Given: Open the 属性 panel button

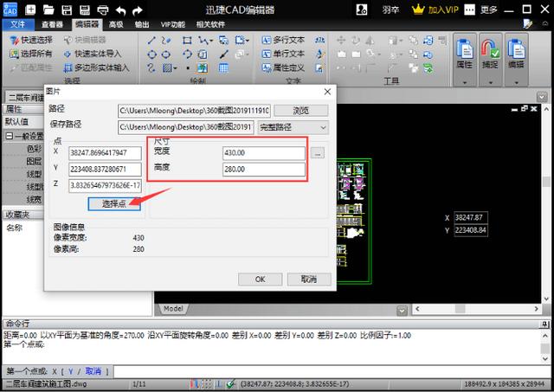Looking at the screenshot, I should [x=465, y=54].
